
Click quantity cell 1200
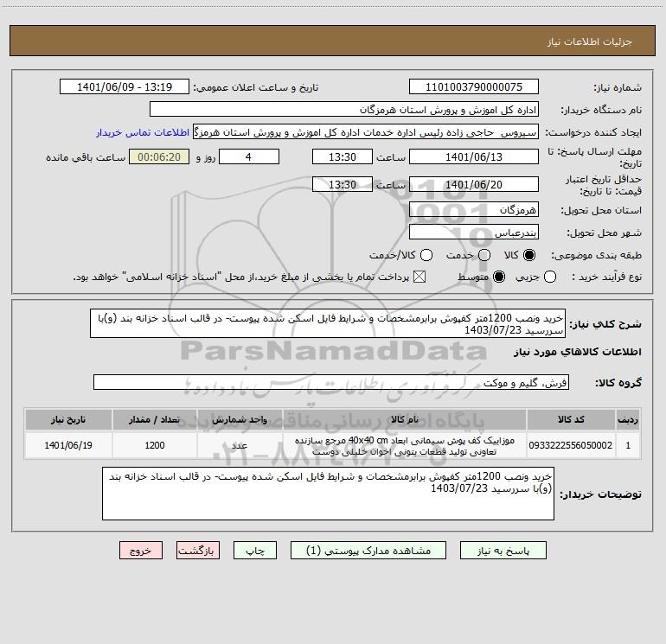click(155, 445)
